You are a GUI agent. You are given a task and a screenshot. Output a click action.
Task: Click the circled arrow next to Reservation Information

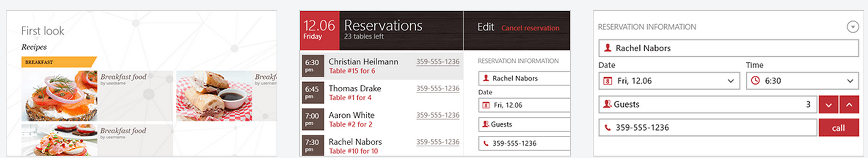click(x=853, y=27)
